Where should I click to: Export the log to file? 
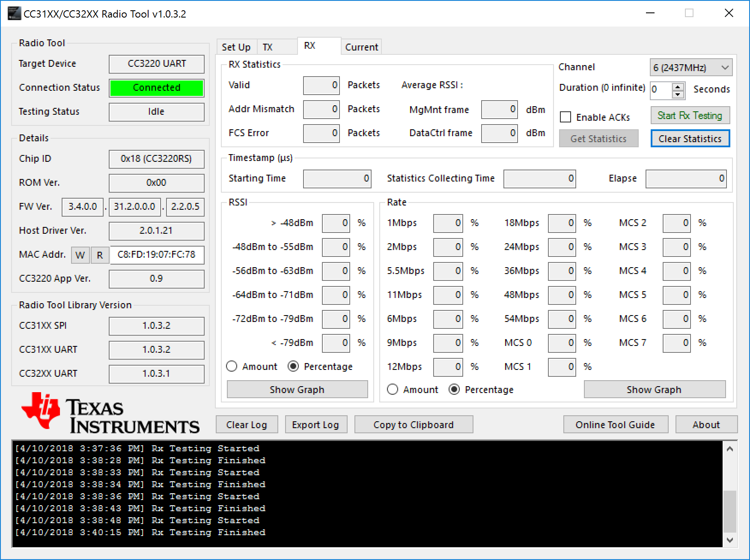(x=315, y=425)
